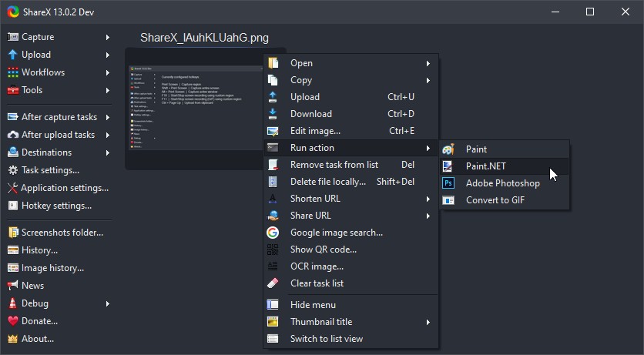Click the Application settings wrench icon
644x355 pixels.
point(13,188)
